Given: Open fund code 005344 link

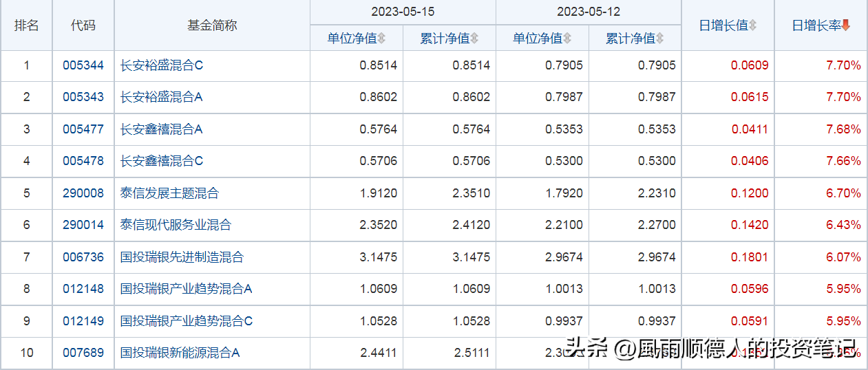Looking at the screenshot, I should [x=83, y=65].
